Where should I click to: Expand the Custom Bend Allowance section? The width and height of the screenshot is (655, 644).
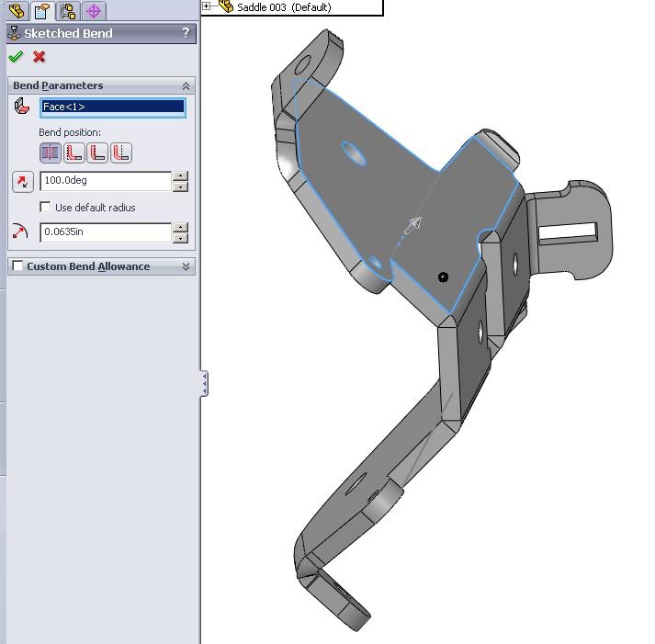[186, 266]
